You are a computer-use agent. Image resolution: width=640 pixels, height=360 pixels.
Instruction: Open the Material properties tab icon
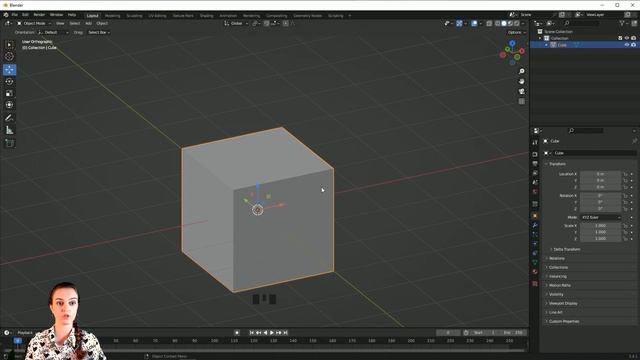tap(535, 271)
